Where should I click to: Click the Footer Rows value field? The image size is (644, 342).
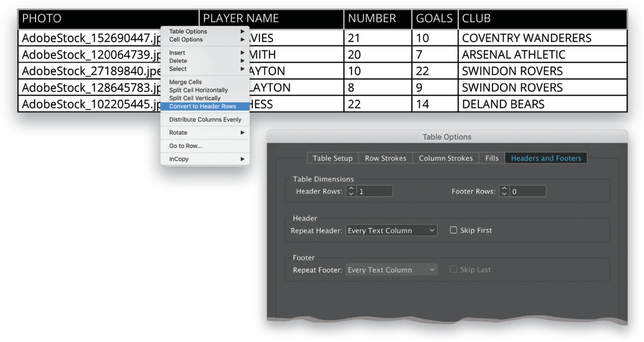[x=528, y=191]
